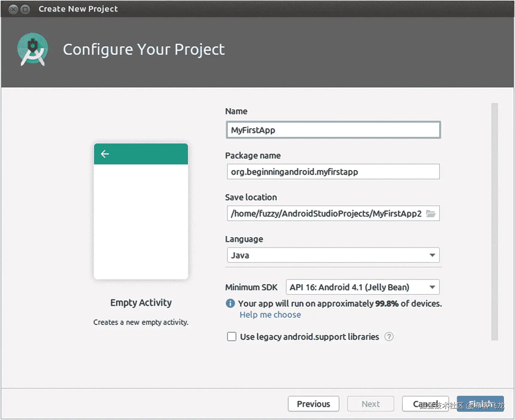
Task: Click the Finish button
Action: click(x=480, y=404)
